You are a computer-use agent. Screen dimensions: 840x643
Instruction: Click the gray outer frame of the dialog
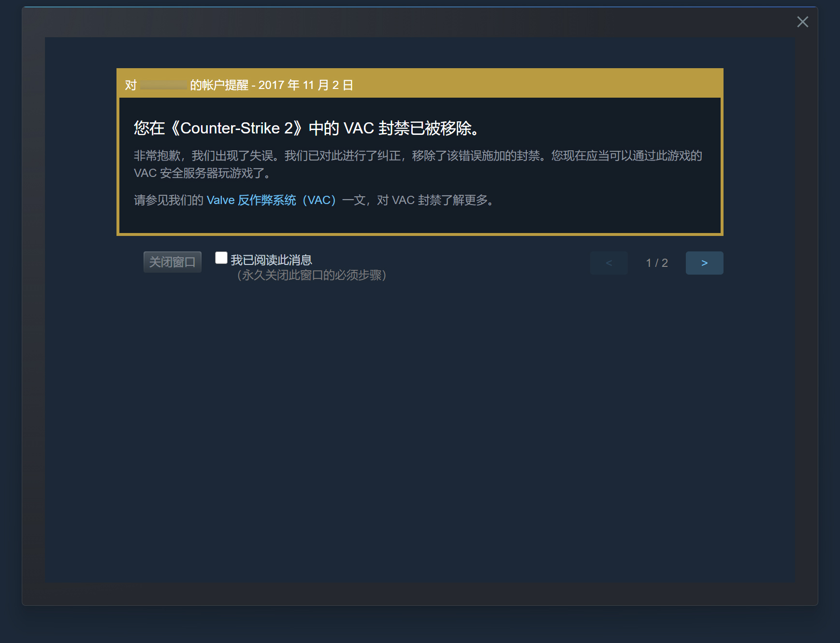(x=420, y=594)
